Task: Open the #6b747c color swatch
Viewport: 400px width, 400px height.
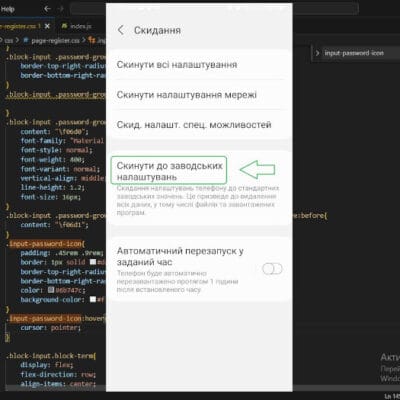Action: click(x=51, y=290)
